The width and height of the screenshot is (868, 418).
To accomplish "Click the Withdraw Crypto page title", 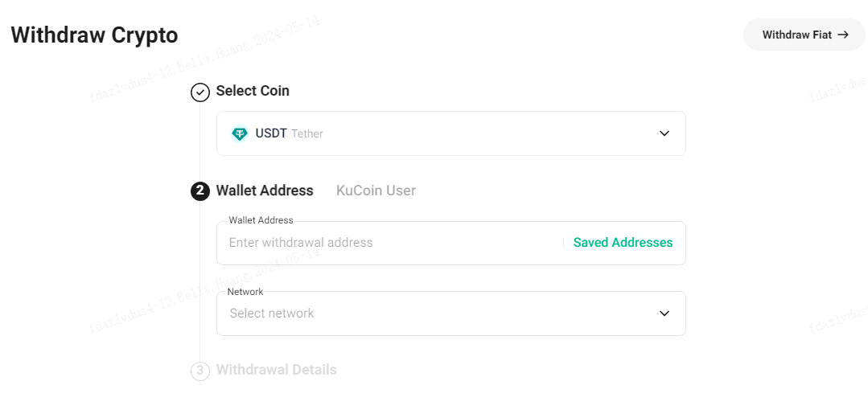I will [x=94, y=35].
